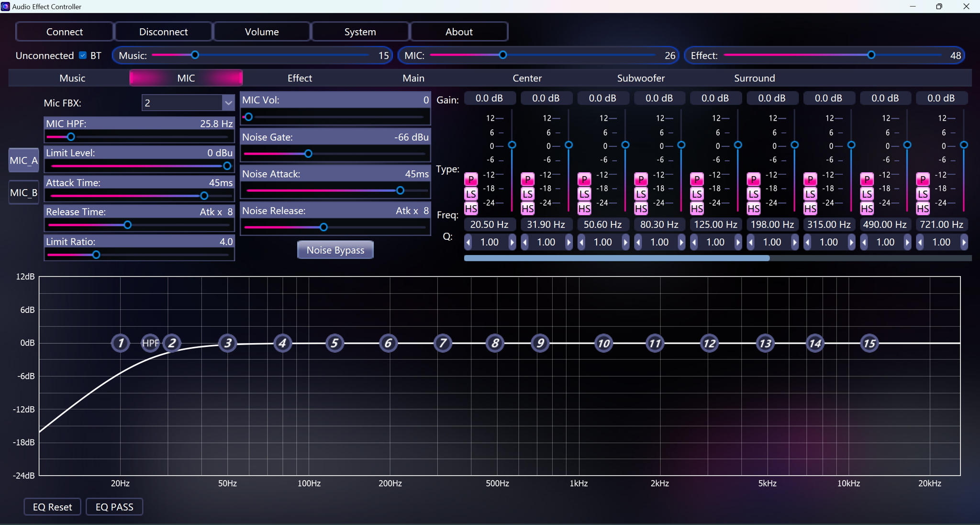Screen dimensions: 980x525
Task: Click the Noise Gate slider handle
Action: (308, 154)
